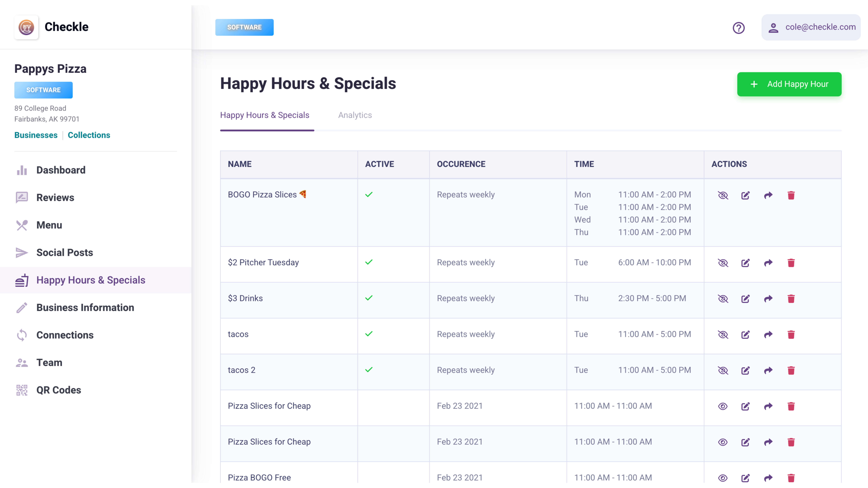Delete the BOGO Pizza Slices special

pos(791,195)
